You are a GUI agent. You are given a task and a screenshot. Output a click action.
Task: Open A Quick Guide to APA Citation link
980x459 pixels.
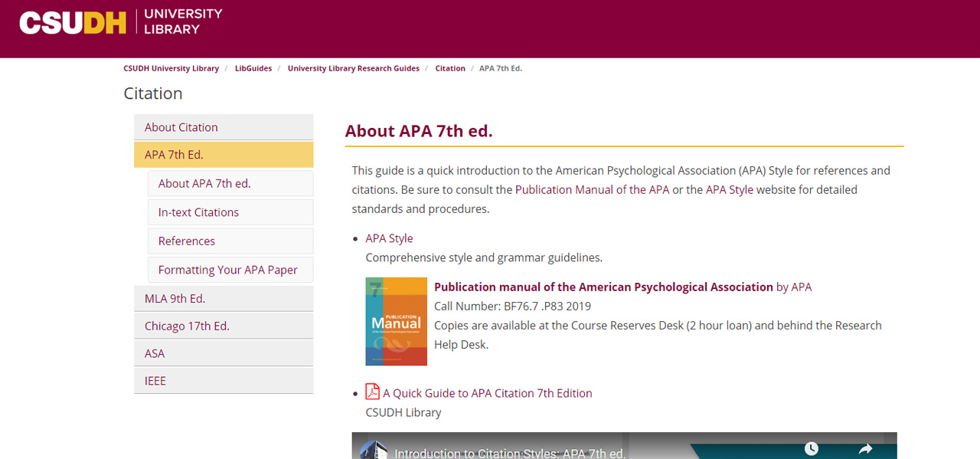(488, 393)
